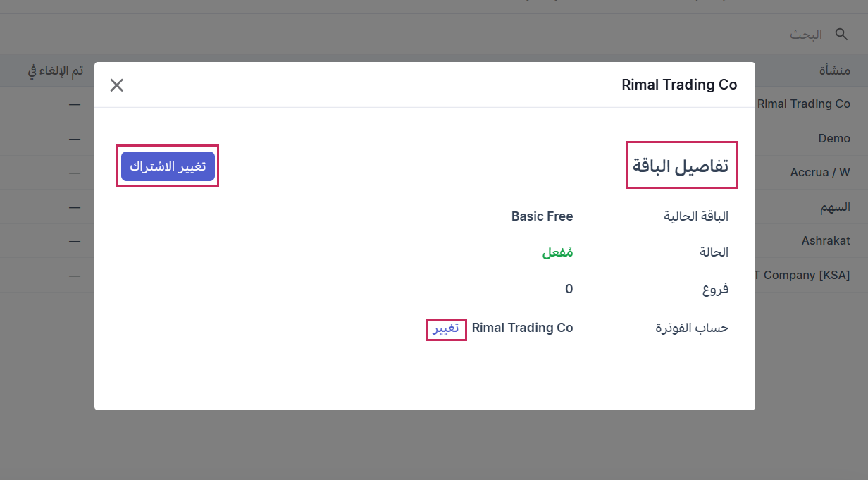Viewport: 868px width, 480px height.
Task: Close the Rimal Trading Co details dialog
Action: (x=116, y=85)
